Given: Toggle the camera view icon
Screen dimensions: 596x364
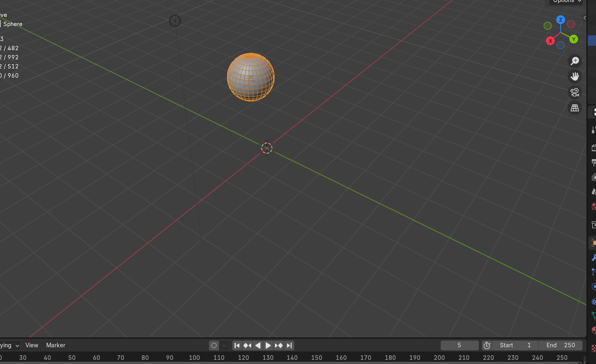Looking at the screenshot, I should 575,92.
